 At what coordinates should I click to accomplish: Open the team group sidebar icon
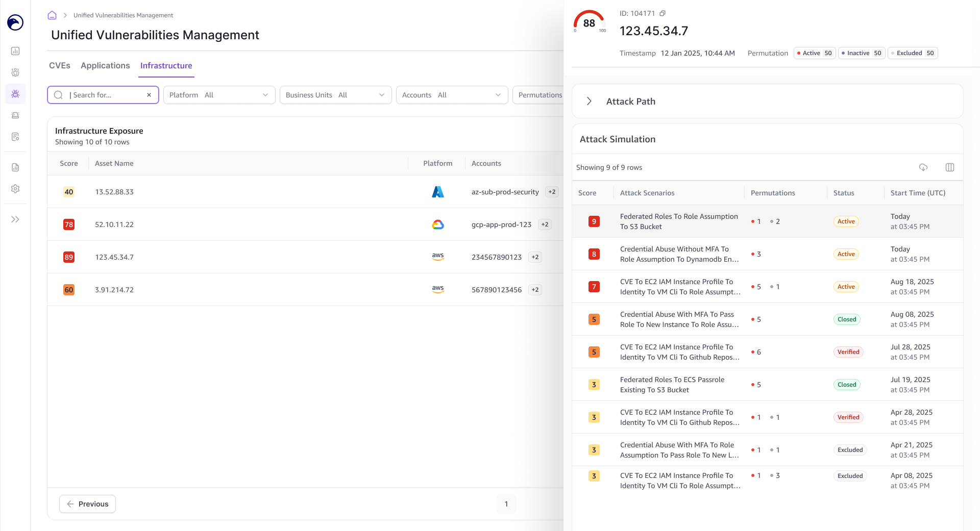click(15, 72)
